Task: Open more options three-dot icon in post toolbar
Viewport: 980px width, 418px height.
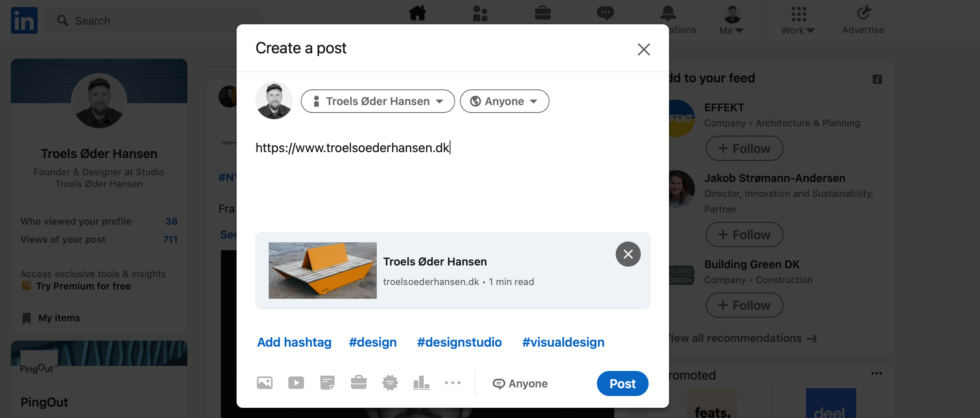Action: tap(453, 383)
